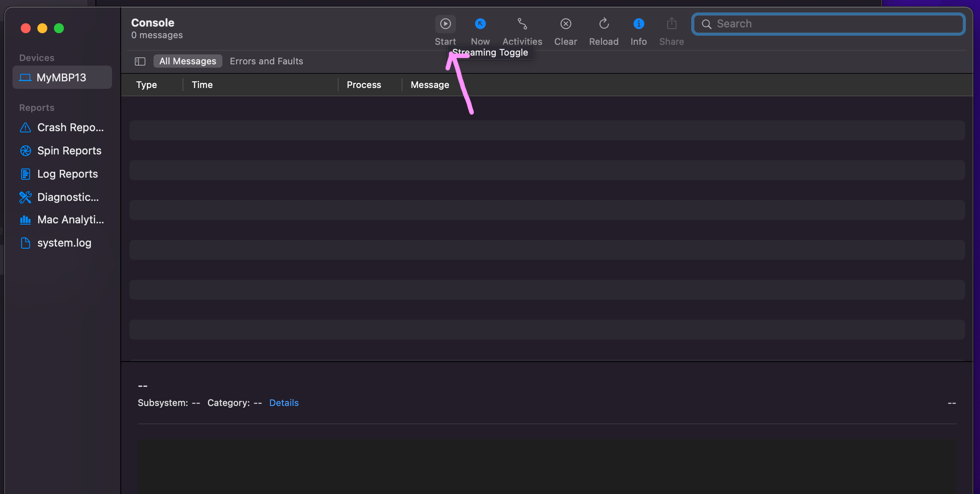The height and width of the screenshot is (494, 980).
Task: Switch to Errors and Faults tab
Action: pos(266,61)
